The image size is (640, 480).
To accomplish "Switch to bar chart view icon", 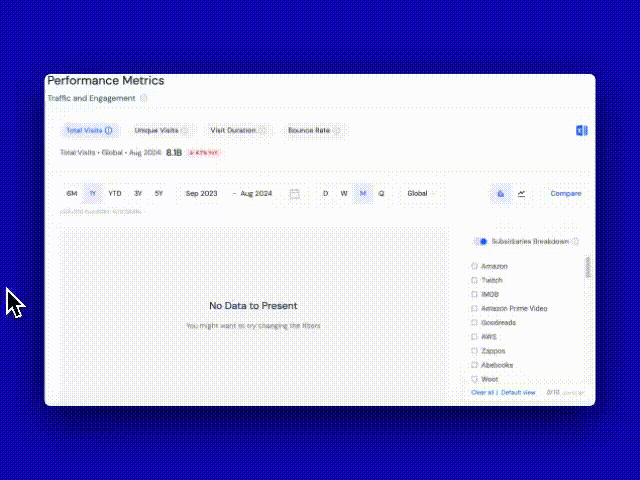I will 501,194.
